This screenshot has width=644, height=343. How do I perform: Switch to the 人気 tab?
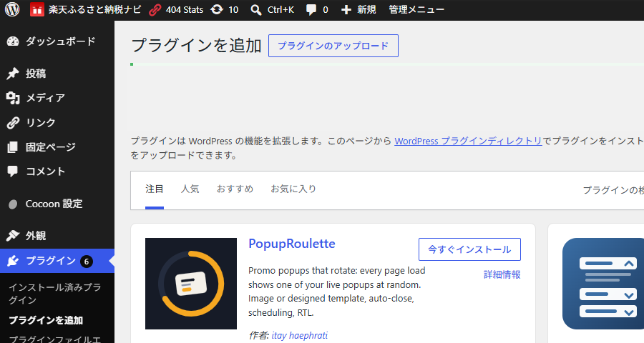[190, 189]
